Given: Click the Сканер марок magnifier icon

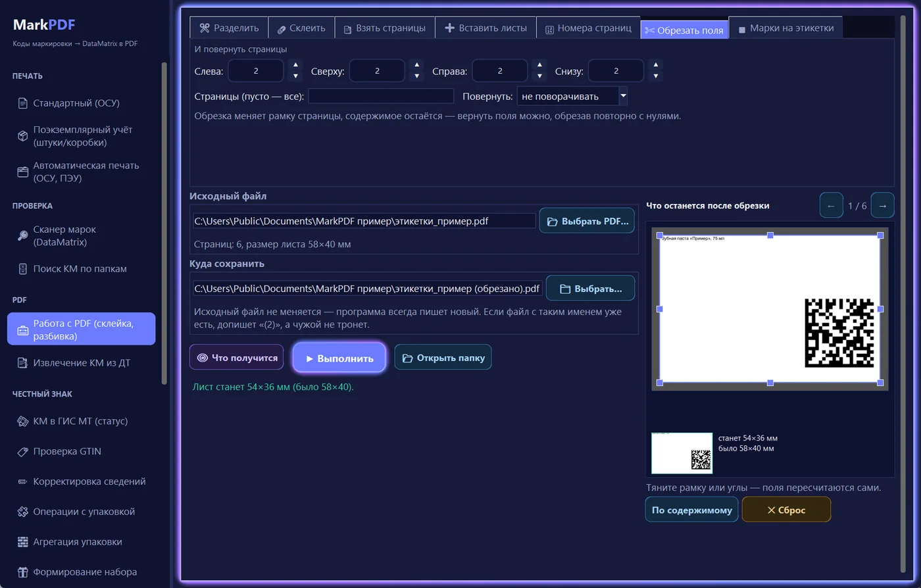Looking at the screenshot, I should 22,235.
